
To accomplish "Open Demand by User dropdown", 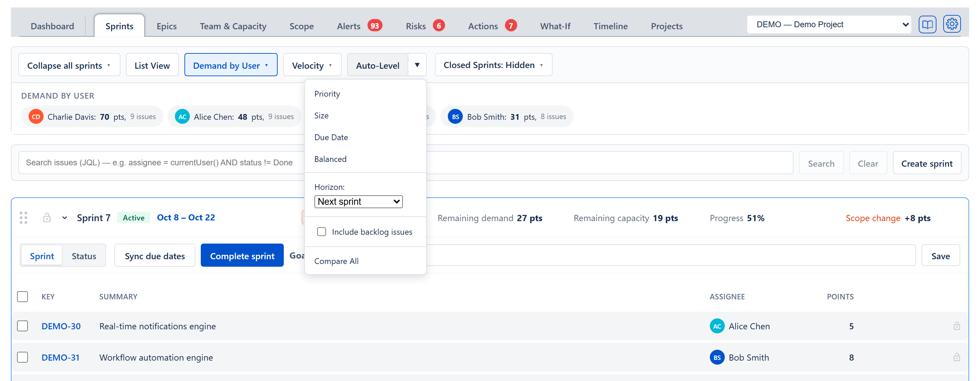I will point(231,65).
